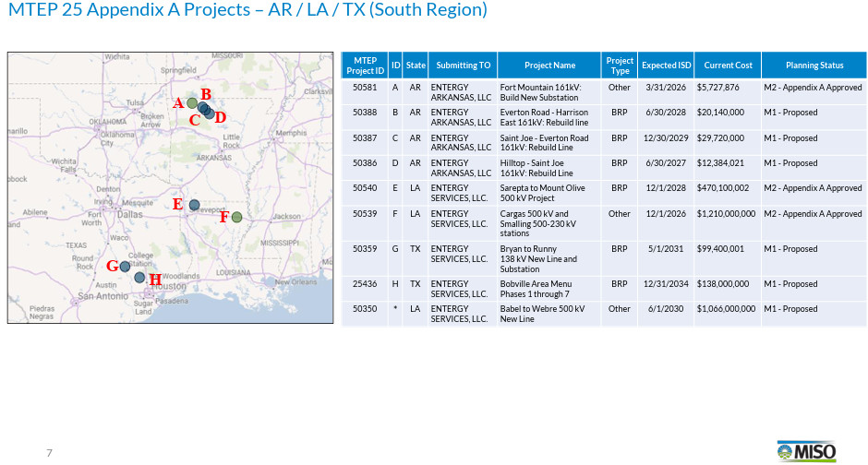
Task: Click the green map marker labeled A
Action: (x=191, y=102)
